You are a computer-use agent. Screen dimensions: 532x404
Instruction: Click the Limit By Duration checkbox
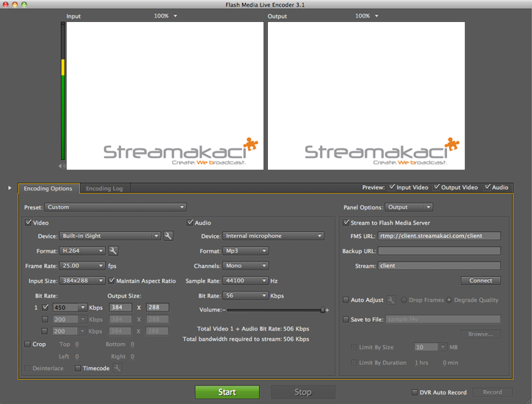[x=354, y=363]
